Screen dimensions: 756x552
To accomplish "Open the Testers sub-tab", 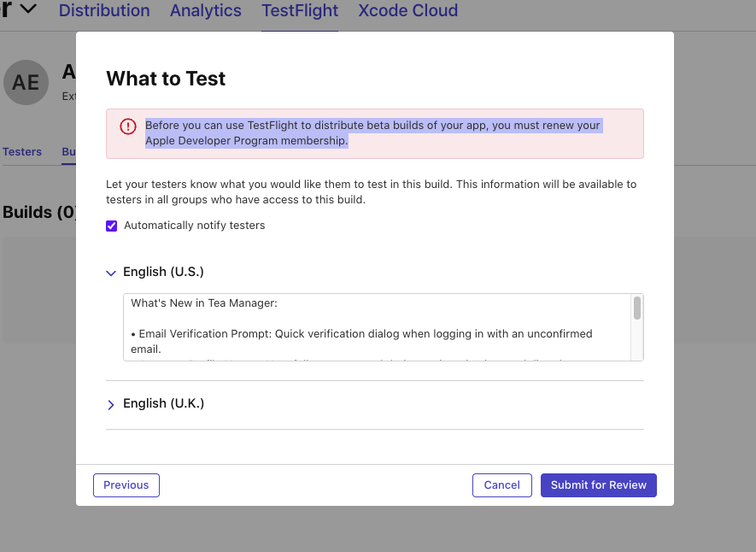I will 22,151.
